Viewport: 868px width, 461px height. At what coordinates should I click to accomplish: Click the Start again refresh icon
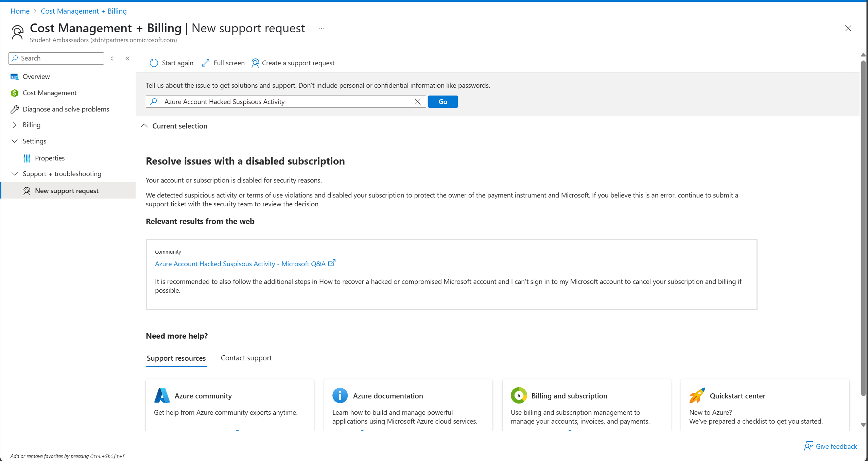pos(154,63)
